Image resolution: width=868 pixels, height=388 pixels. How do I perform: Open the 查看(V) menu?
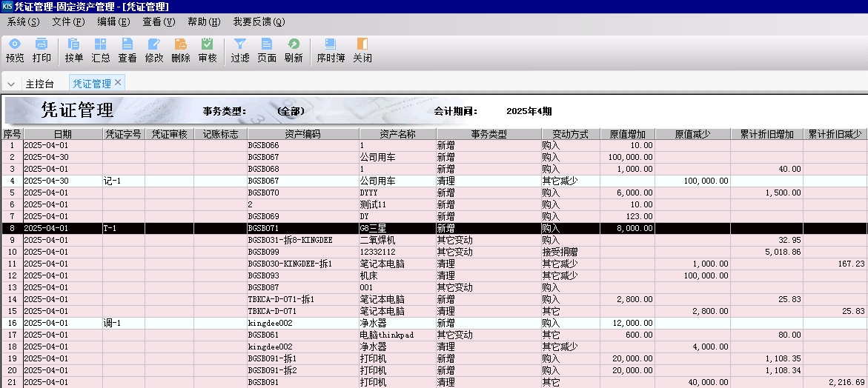pos(159,22)
